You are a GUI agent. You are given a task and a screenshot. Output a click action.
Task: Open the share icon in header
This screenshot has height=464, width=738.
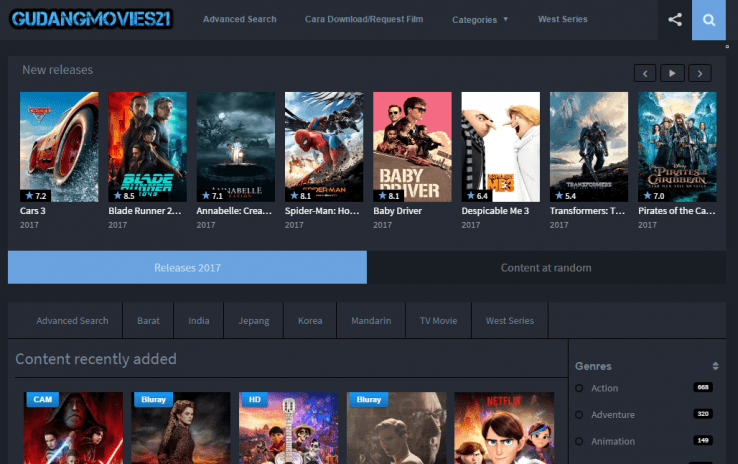point(675,19)
